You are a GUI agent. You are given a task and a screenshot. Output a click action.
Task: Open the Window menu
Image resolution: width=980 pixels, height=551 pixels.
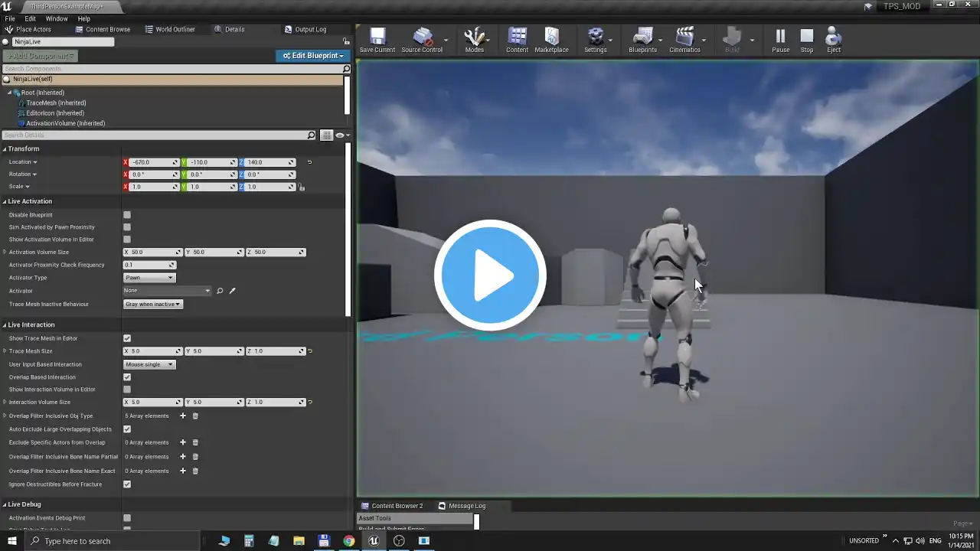tap(57, 18)
